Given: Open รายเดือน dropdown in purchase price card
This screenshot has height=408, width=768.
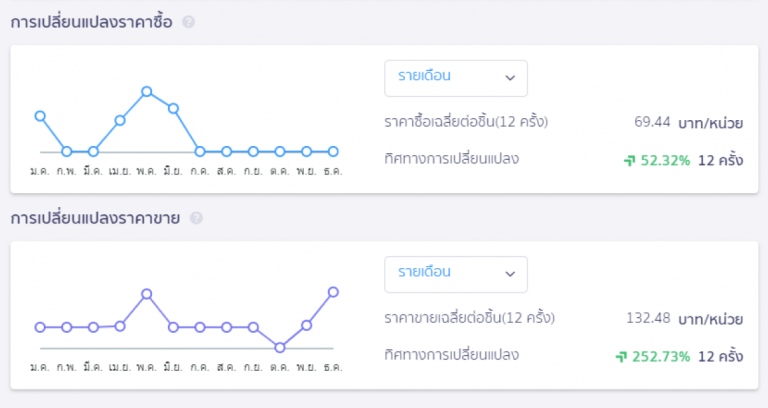Looking at the screenshot, I should (456, 78).
